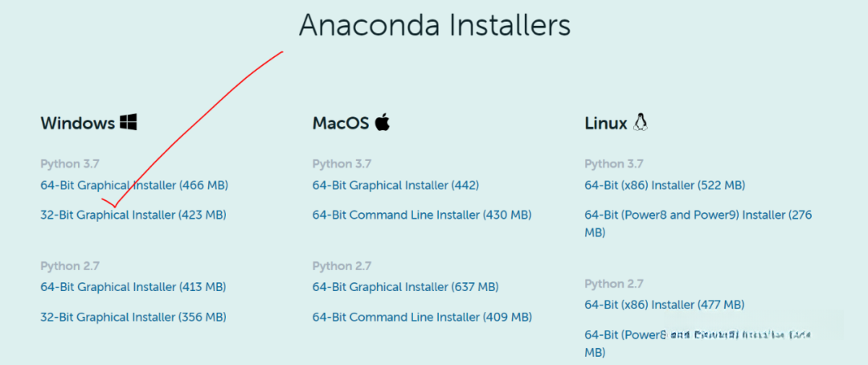This screenshot has height=365, width=868.
Task: Download MacOS Python 2.7 Command Line Installer
Action: click(423, 317)
